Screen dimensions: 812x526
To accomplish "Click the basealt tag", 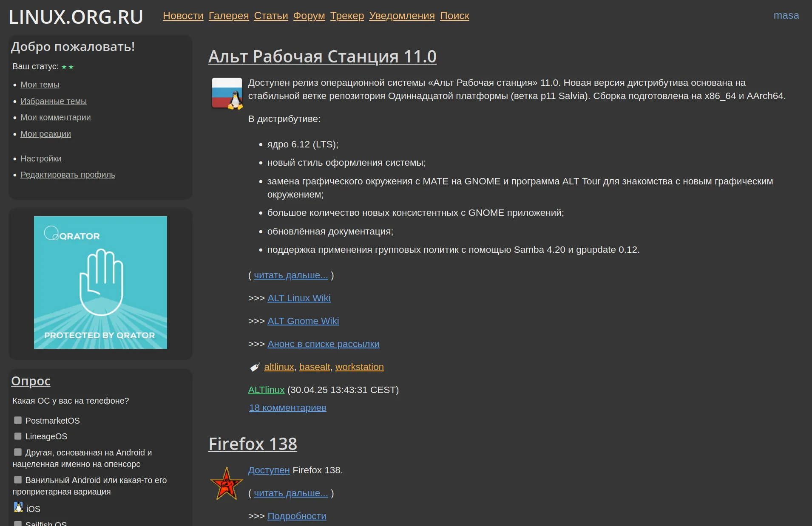I will tap(315, 367).
